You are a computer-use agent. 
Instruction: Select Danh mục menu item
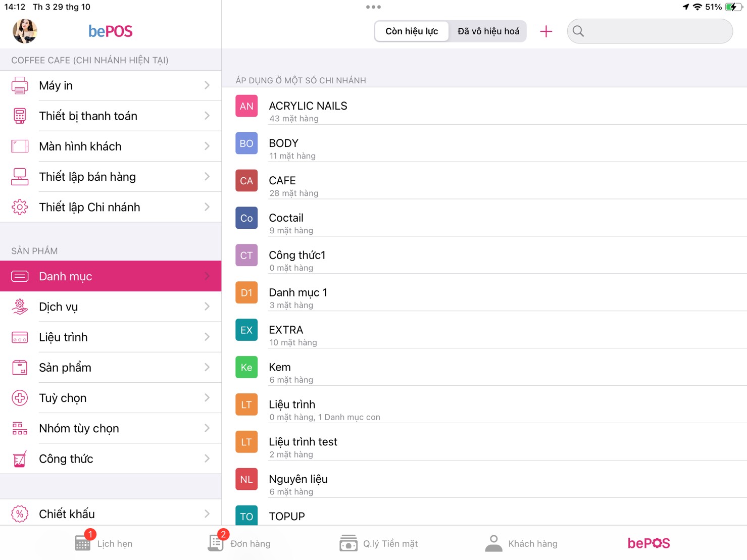pos(111,276)
